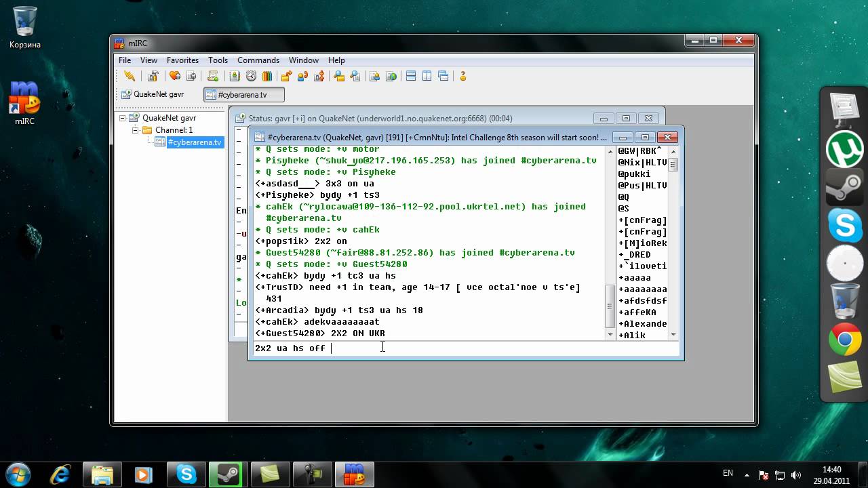Open the Received Files toolbar icon
This screenshot has height=488, width=868.
coord(338,77)
